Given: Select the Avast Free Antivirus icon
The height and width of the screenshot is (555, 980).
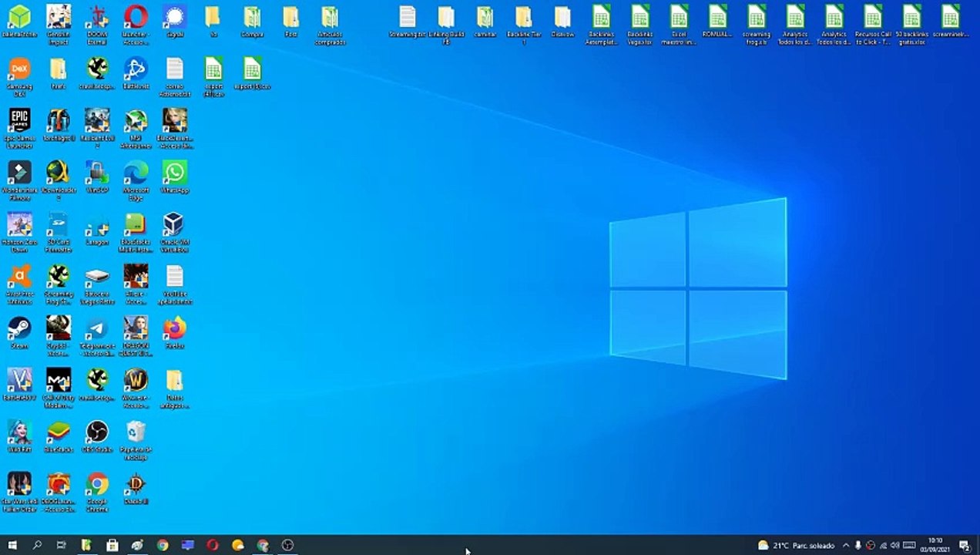Looking at the screenshot, I should tap(19, 284).
